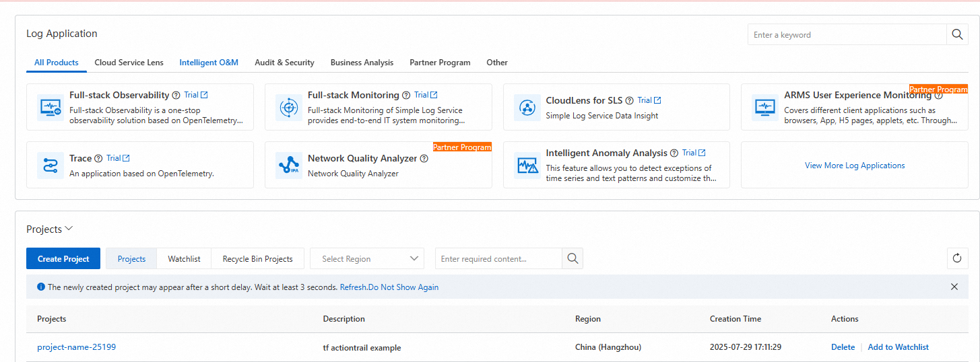
Task: Click the keyword search magnifier icon
Action: (x=957, y=35)
